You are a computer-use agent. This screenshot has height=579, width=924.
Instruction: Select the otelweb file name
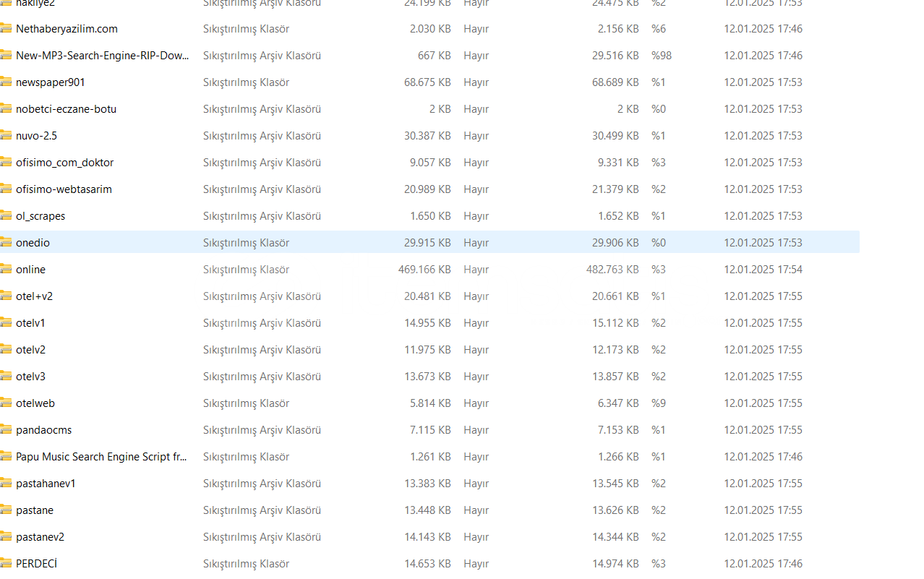click(35, 403)
